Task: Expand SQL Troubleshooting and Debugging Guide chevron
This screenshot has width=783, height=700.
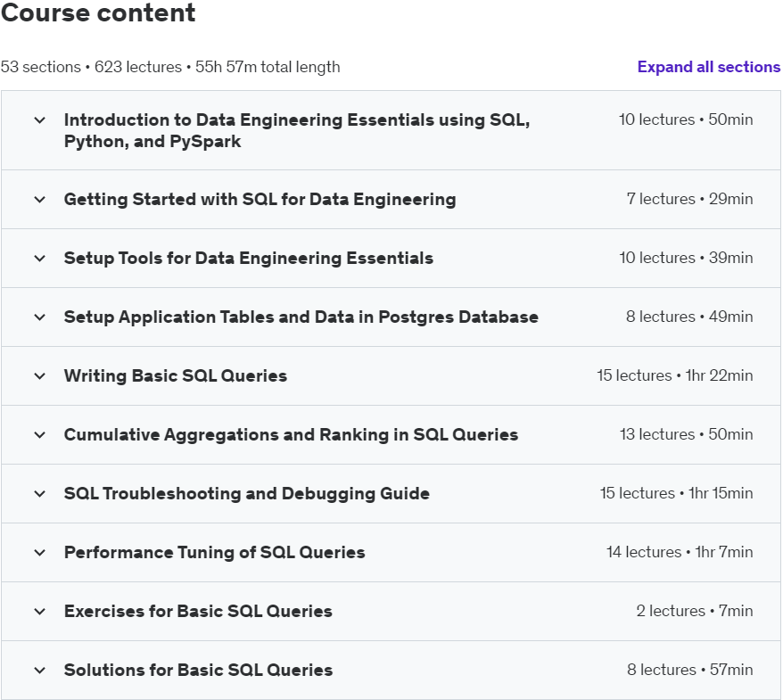Action: (x=39, y=494)
